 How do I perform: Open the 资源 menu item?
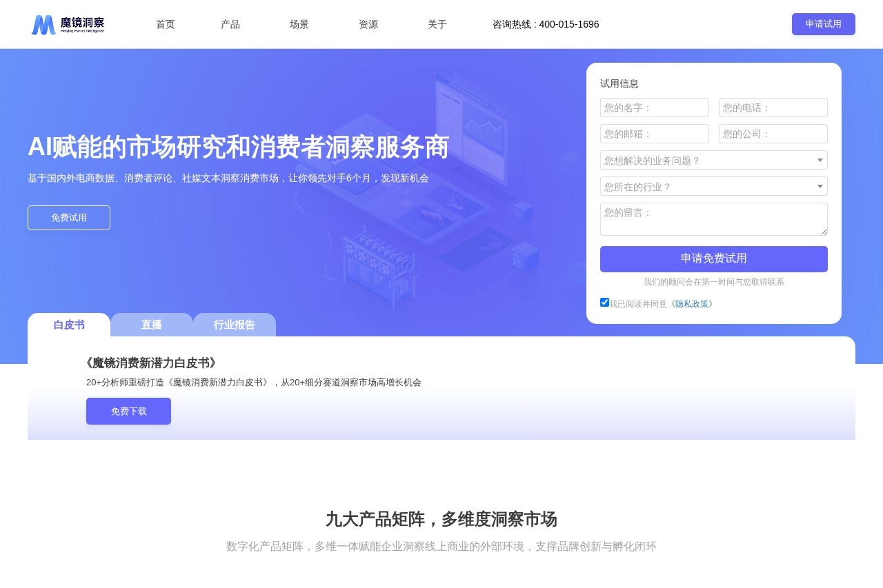click(x=368, y=24)
